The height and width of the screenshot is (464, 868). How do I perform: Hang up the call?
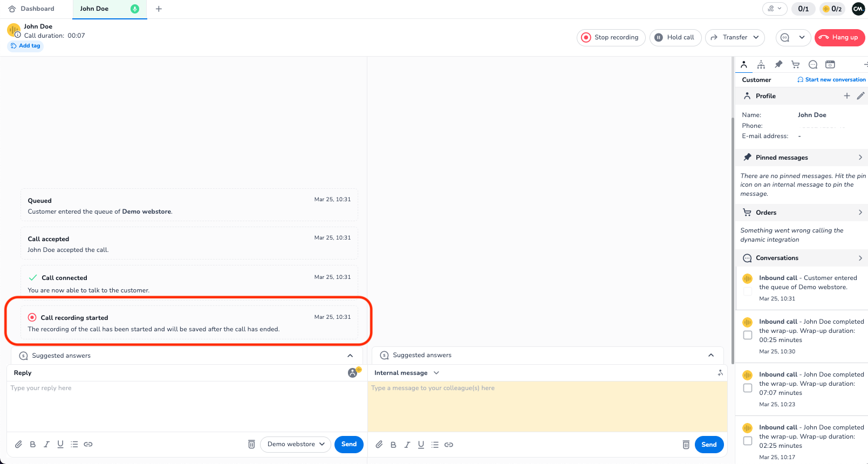(839, 37)
